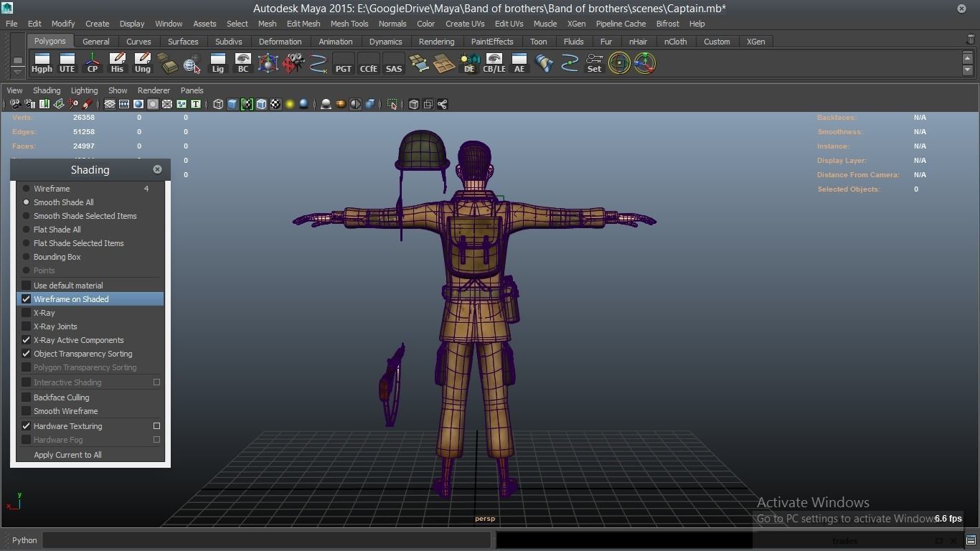Viewport: 980px width, 551px height.
Task: Open Camera Attributes from the panel toolbar
Action: pos(29,104)
